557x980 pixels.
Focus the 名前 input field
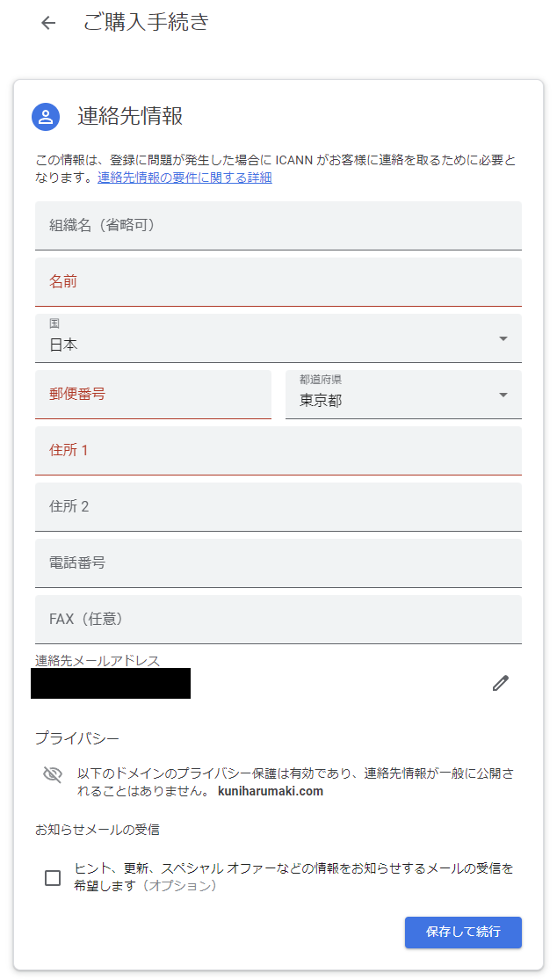pyautogui.click(x=278, y=282)
